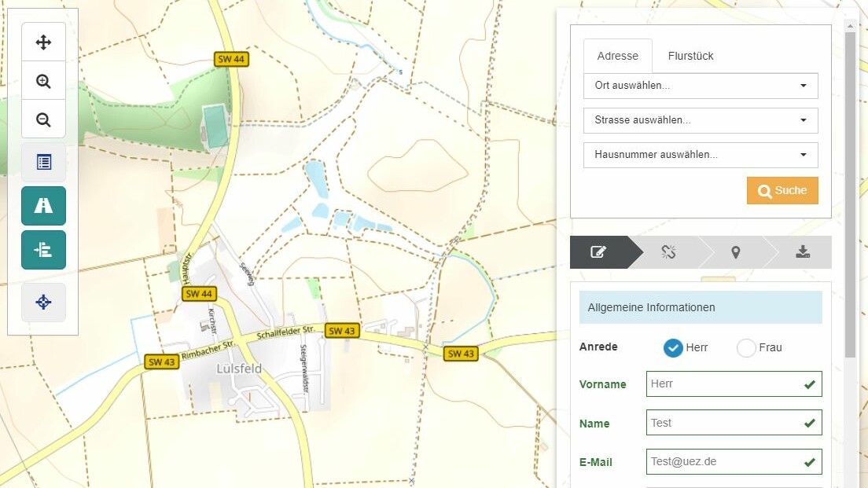Click the Vorname input field
Viewport: 868px width, 488px height.
coord(723,384)
